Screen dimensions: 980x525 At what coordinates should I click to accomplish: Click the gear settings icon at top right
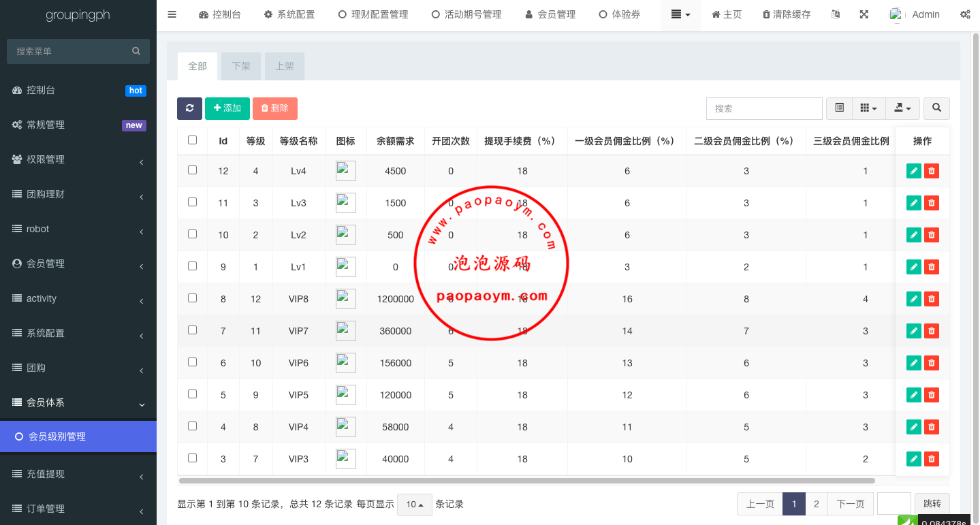tap(965, 14)
